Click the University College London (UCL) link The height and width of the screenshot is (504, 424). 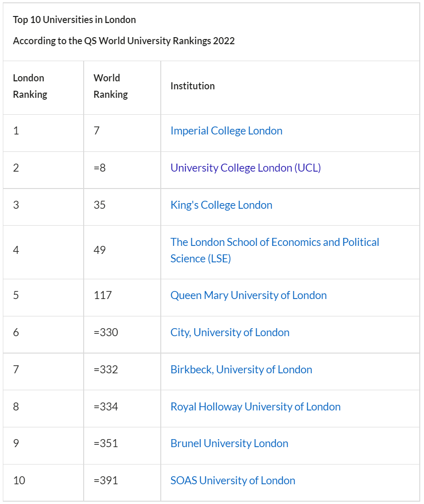click(x=245, y=168)
